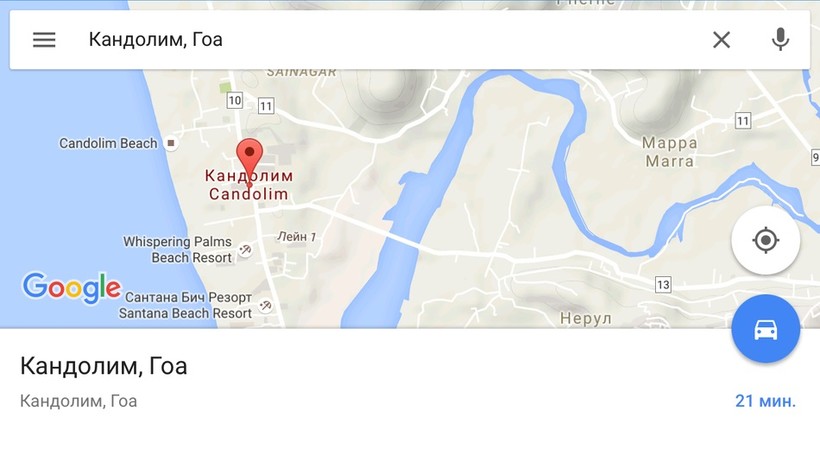Expand the Кандолим, Гоа place card title

[104, 366]
